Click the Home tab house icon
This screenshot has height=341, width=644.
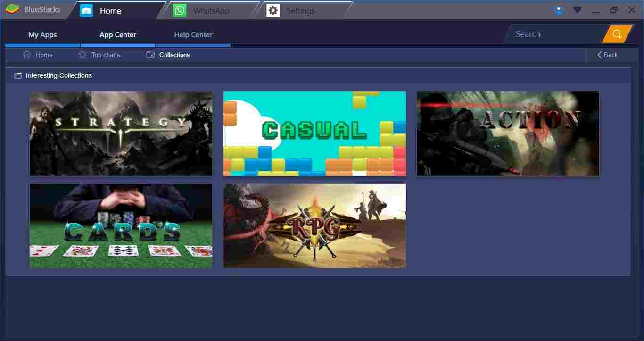(86, 10)
